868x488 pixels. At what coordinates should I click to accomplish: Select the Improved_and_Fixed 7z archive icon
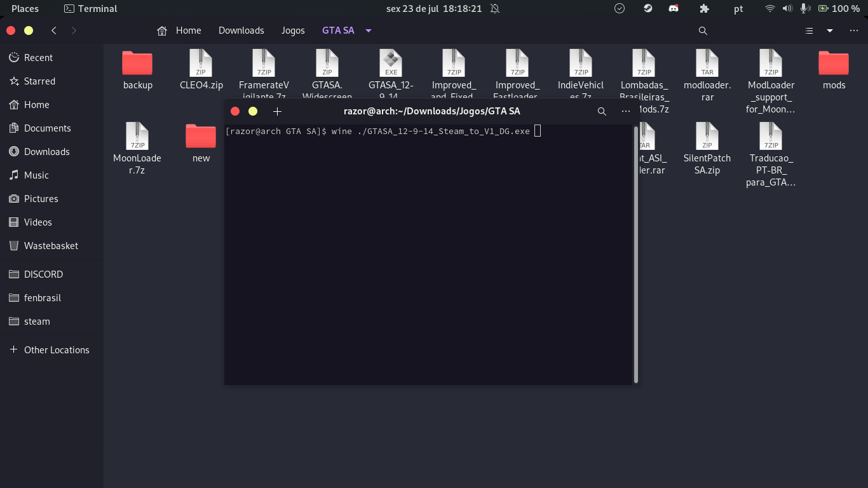[454, 64]
